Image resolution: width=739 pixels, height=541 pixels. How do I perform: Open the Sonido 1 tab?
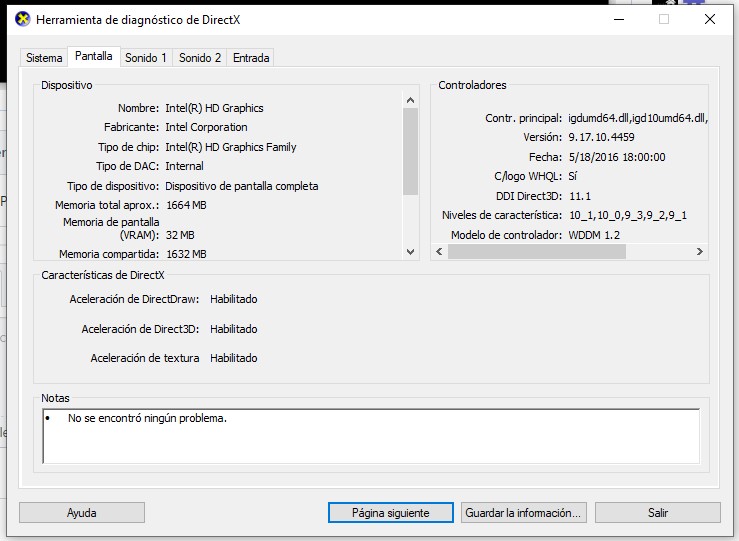146,57
